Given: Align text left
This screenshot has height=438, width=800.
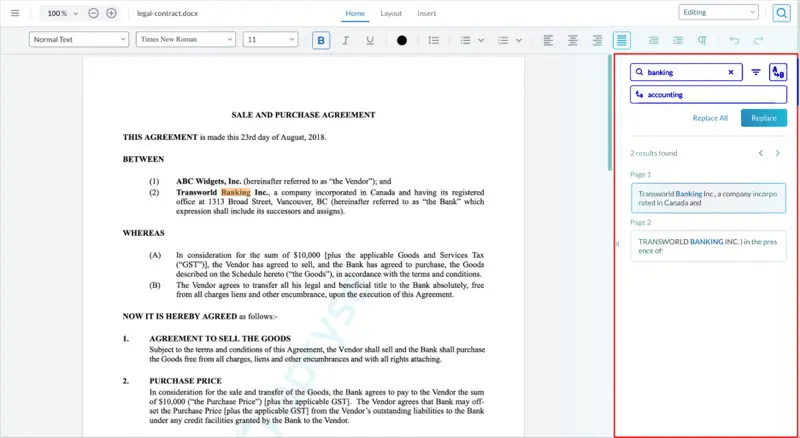Looking at the screenshot, I should pos(548,40).
